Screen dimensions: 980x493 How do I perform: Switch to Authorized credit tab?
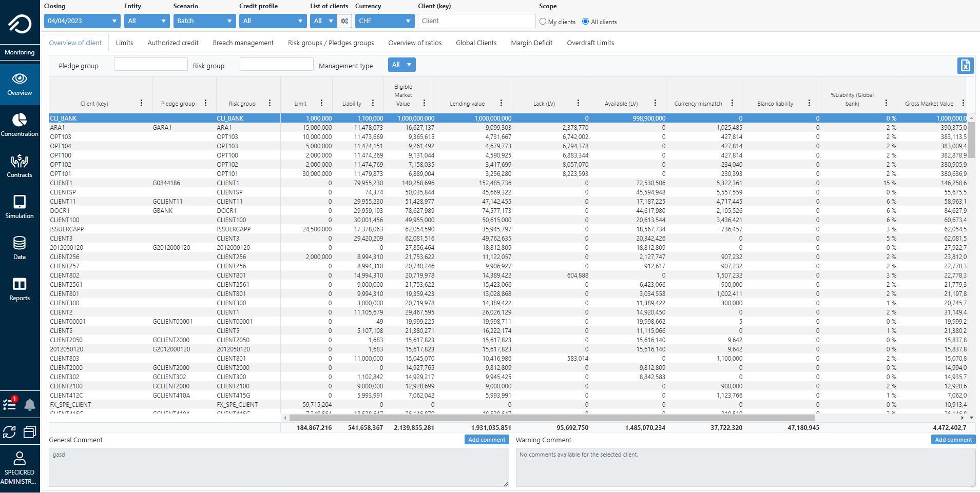point(173,43)
